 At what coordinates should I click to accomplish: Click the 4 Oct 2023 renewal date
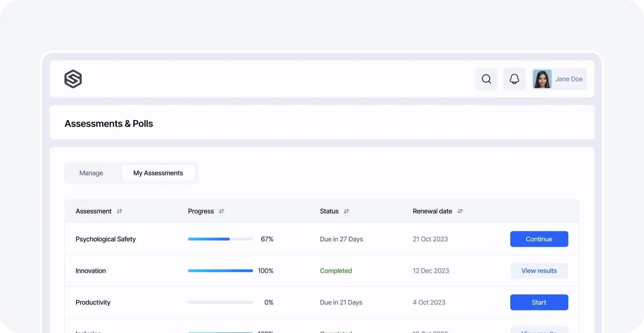point(429,303)
